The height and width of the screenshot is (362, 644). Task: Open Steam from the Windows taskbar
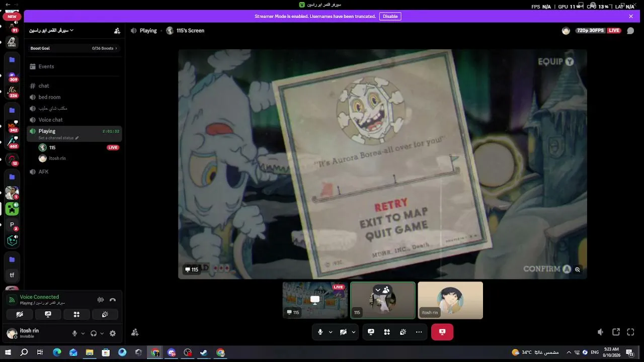204,352
